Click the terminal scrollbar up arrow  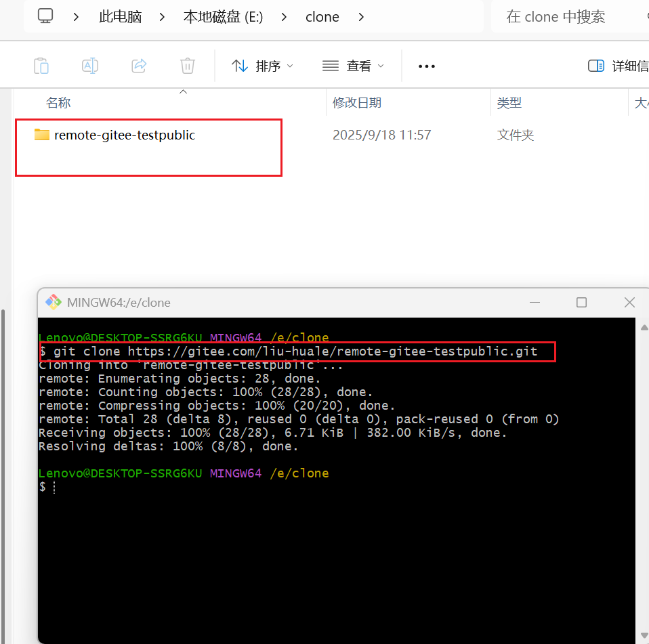tap(644, 328)
